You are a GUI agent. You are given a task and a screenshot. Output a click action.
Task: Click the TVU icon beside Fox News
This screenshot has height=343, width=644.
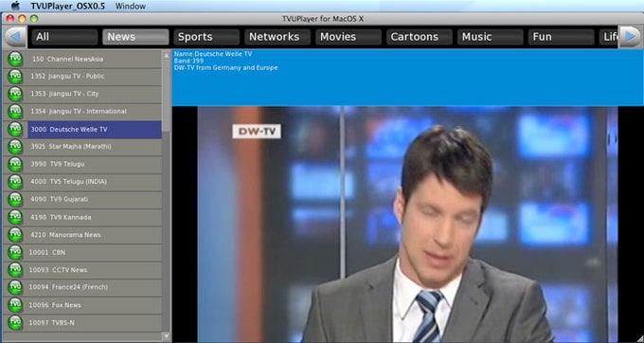point(15,305)
